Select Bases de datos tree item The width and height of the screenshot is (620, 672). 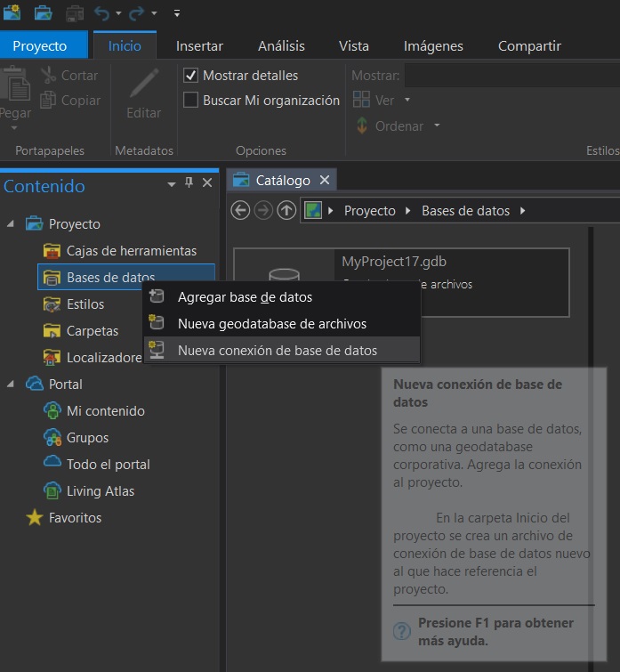click(126, 278)
